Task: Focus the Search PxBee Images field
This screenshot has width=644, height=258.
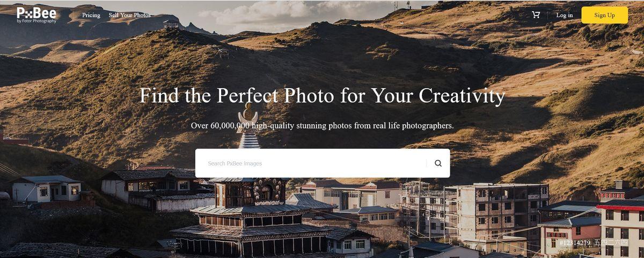Action: [x=311, y=163]
